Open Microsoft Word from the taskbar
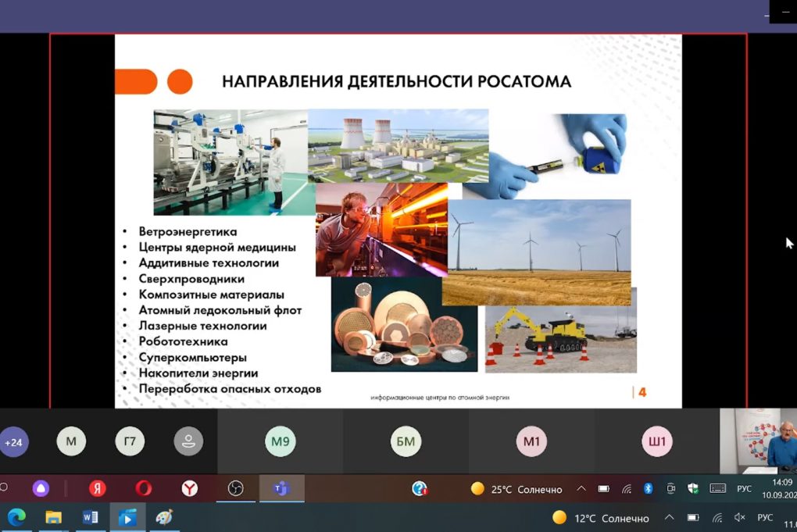Screen dimensions: 797x532 coord(91,517)
